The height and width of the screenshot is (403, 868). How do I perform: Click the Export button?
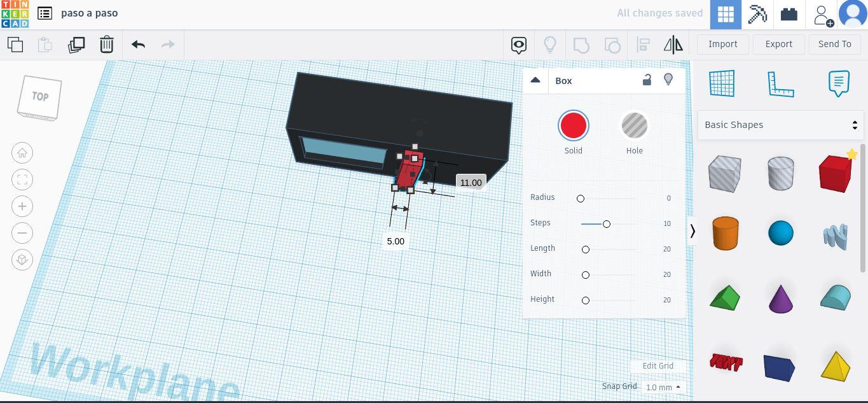(779, 44)
